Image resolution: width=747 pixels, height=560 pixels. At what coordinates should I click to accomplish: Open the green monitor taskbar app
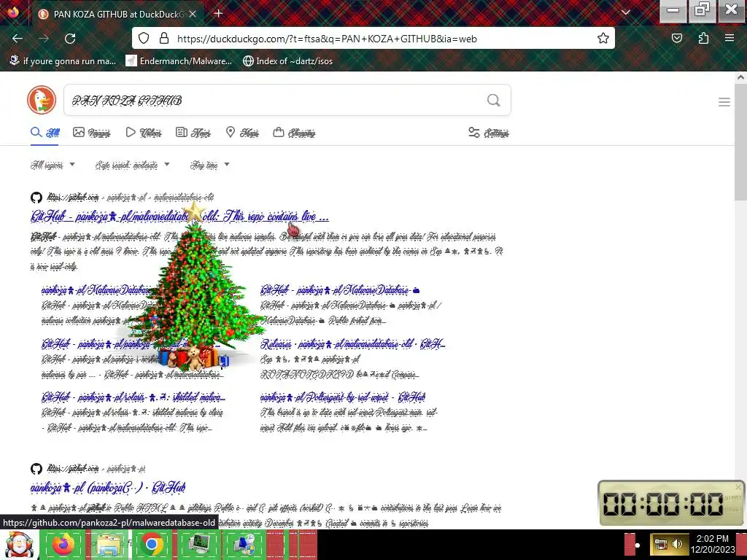[x=198, y=545]
